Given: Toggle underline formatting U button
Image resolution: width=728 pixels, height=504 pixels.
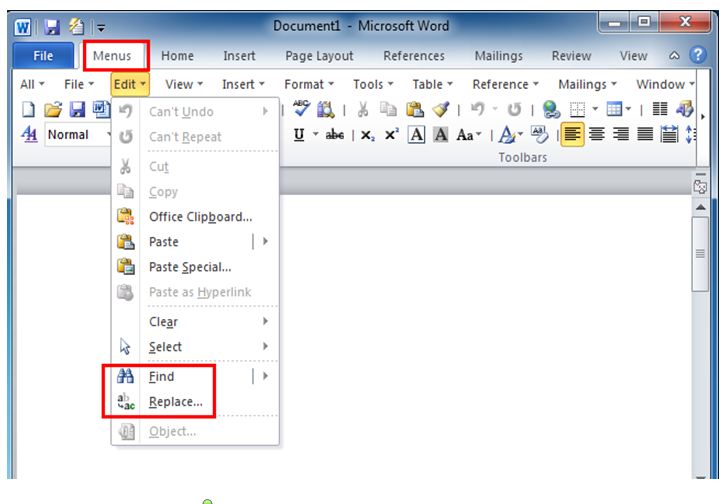Looking at the screenshot, I should pos(299,135).
